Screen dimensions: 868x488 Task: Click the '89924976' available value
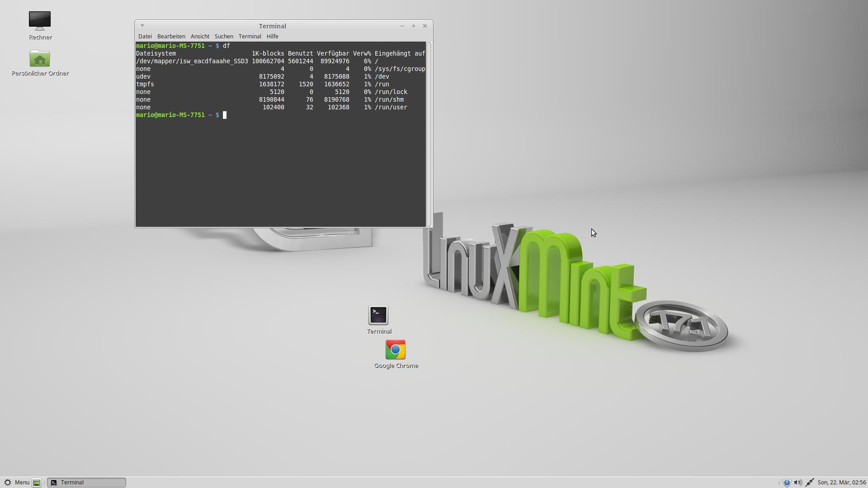pos(335,61)
